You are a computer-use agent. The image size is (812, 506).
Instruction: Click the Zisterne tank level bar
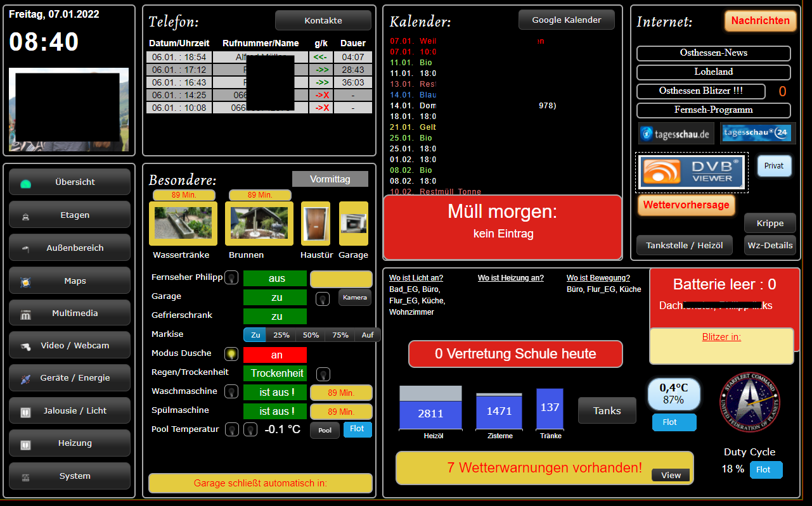click(499, 412)
